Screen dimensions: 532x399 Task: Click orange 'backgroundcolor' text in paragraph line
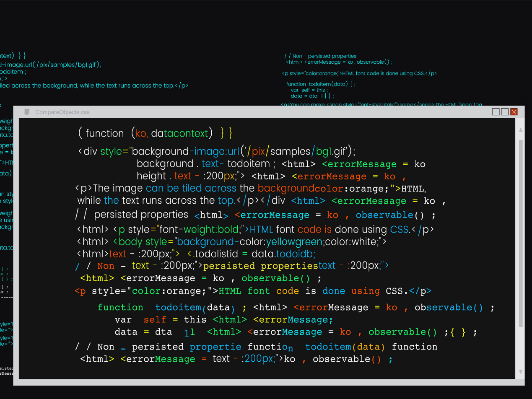coord(300,188)
